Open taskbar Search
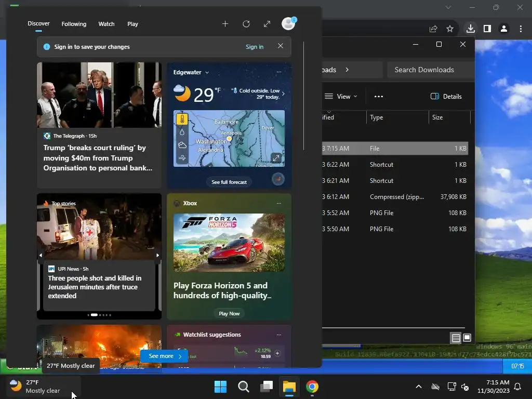The image size is (532, 399). point(244,387)
